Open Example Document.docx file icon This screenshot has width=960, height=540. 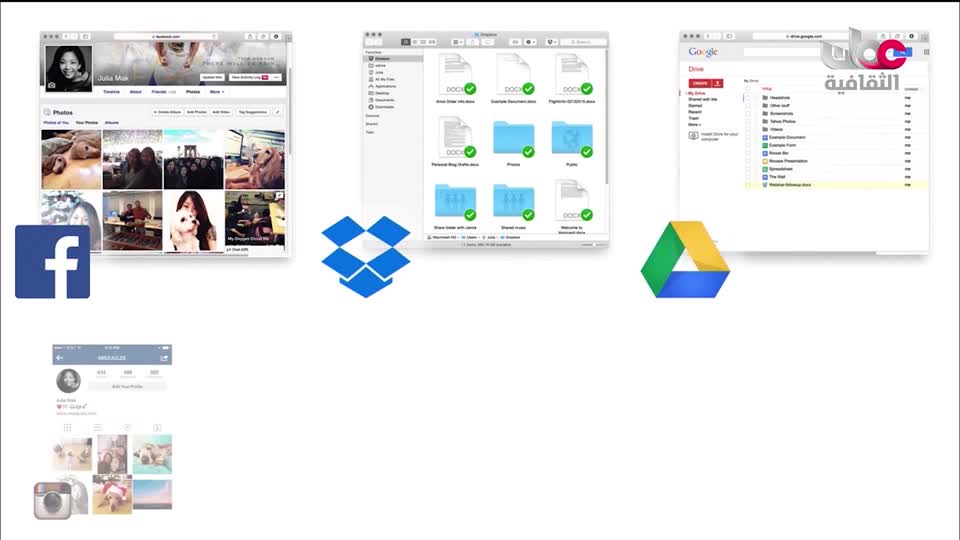pyautogui.click(x=514, y=75)
